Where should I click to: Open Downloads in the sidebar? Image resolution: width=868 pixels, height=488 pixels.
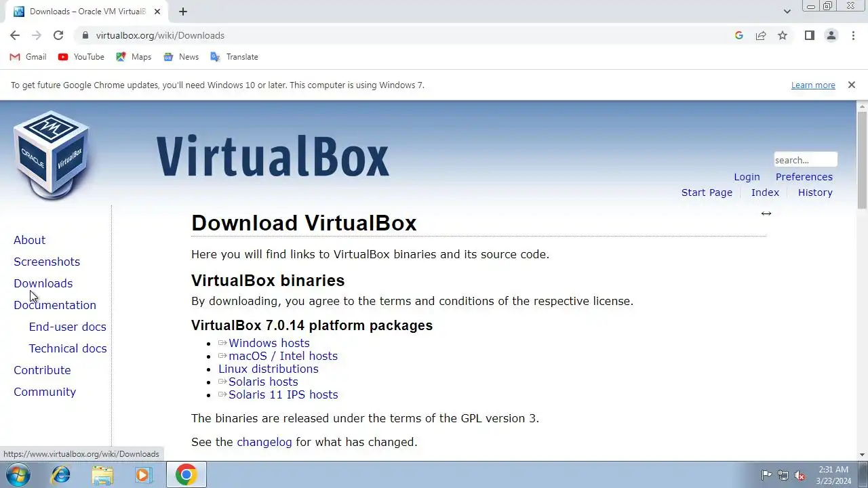43,283
